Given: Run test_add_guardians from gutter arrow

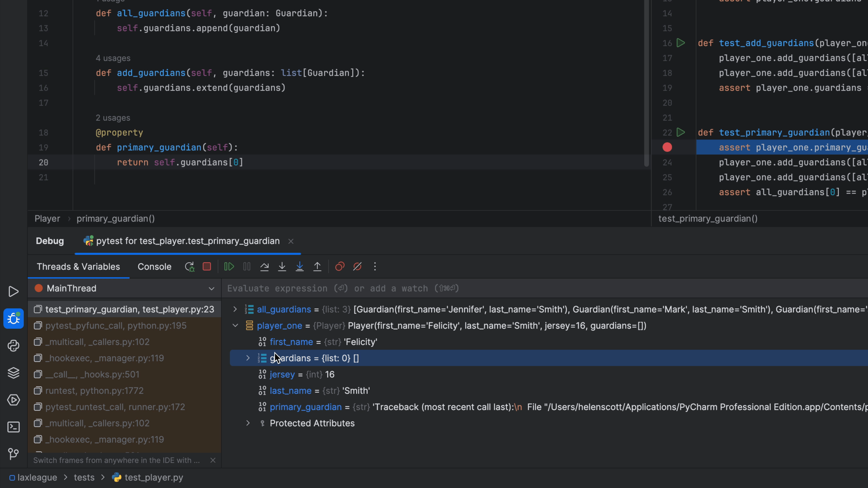Looking at the screenshot, I should click(681, 43).
